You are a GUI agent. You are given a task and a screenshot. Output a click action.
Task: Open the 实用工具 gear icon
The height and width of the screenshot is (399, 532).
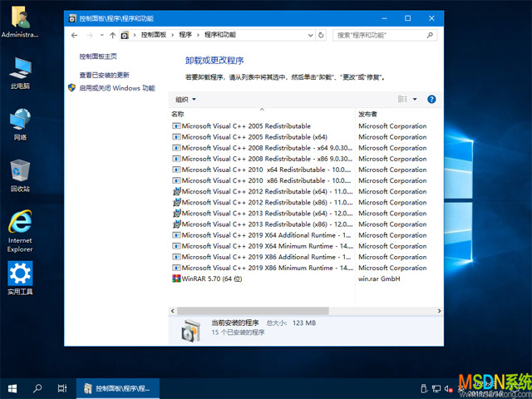(x=20, y=278)
